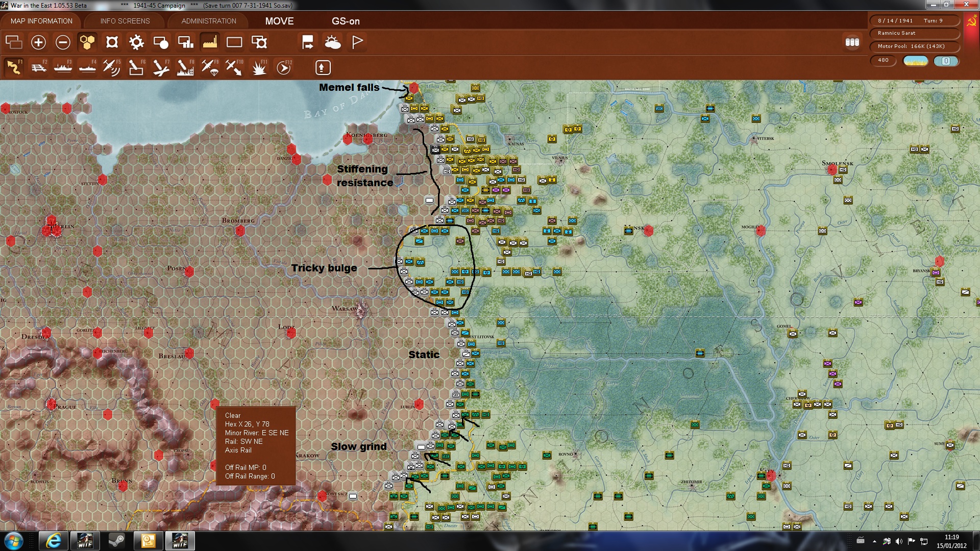The width and height of the screenshot is (980, 551).
Task: Select the Koenigsberg city marker
Action: coord(367,139)
